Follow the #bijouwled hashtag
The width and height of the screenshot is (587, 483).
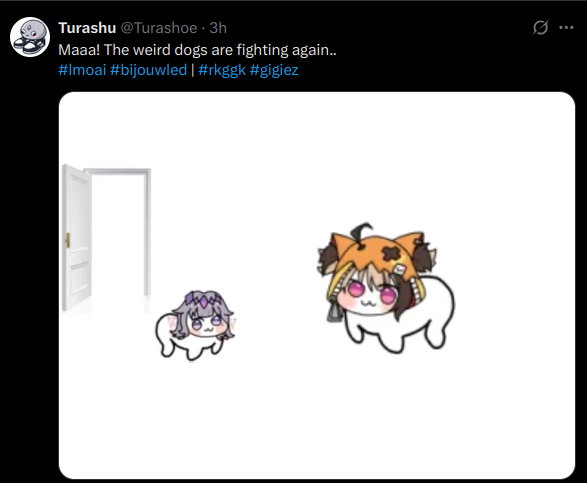point(149,70)
